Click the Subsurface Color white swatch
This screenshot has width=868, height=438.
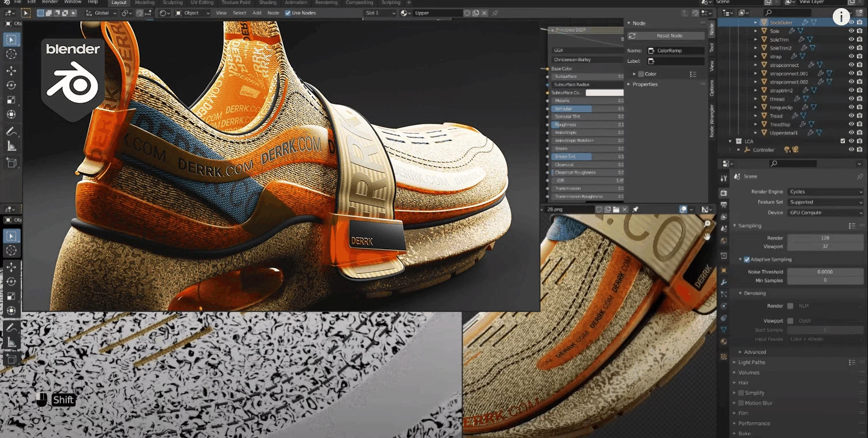(605, 92)
